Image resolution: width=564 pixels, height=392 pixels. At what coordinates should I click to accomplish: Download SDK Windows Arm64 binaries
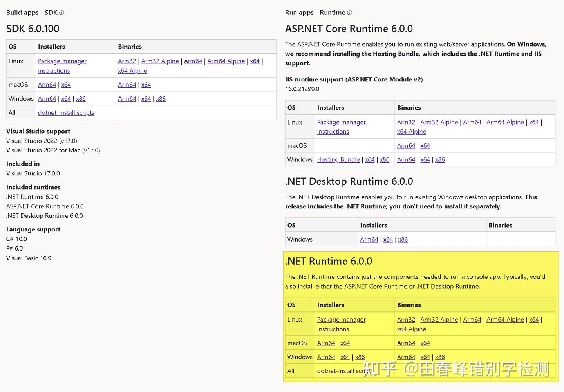coord(127,99)
